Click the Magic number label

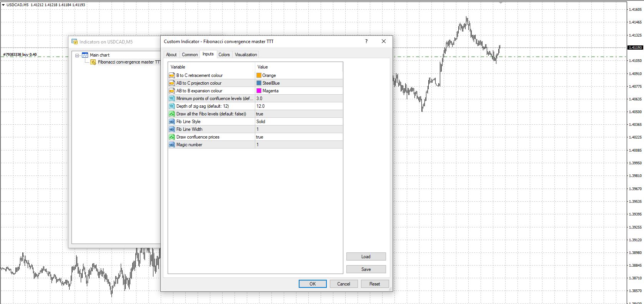tap(189, 145)
